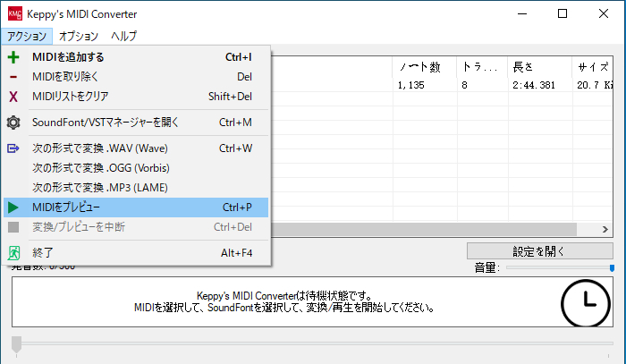Screen dimensions: 626x364
Task: Select the note count cell 1,135
Action: (410, 85)
